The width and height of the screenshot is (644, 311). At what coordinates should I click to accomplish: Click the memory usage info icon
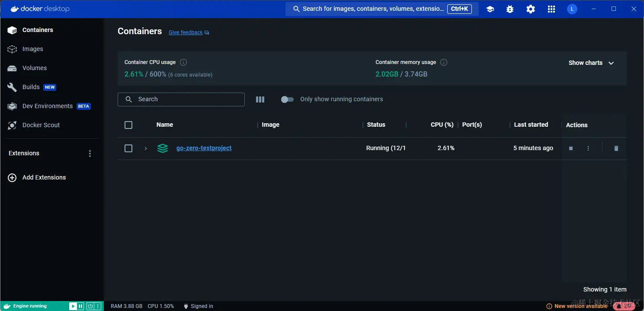[444, 62]
